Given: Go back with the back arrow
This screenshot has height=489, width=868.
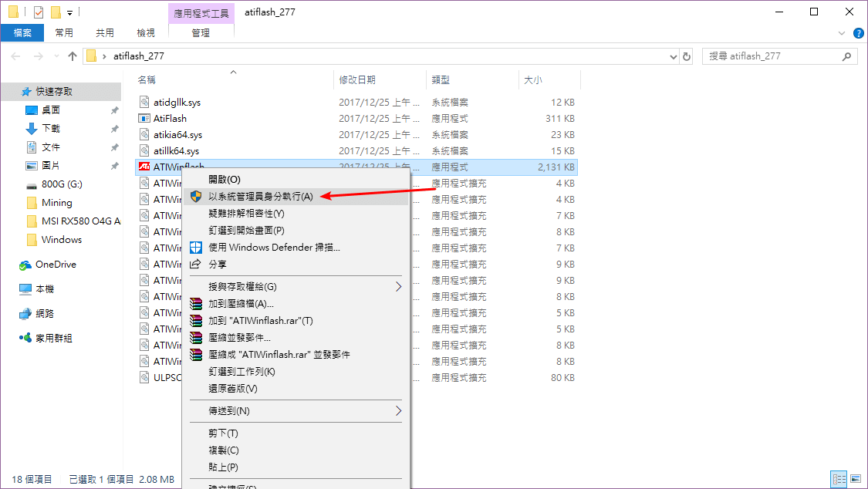Looking at the screenshot, I should [16, 56].
